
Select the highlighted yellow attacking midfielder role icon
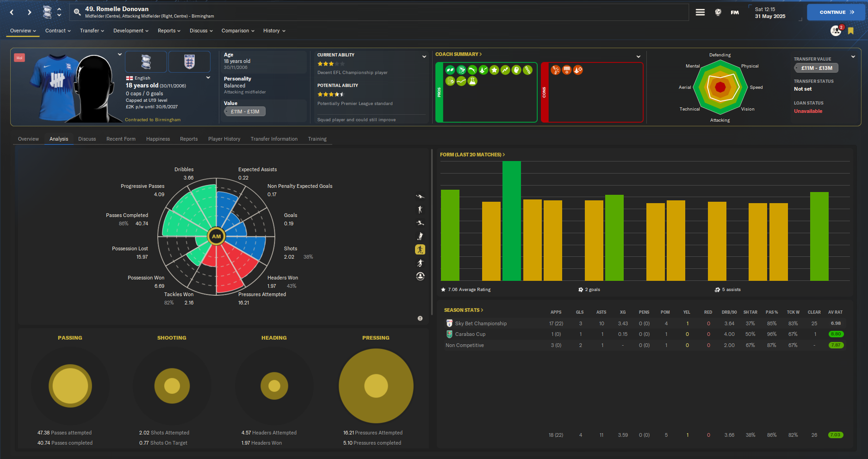pyautogui.click(x=420, y=249)
